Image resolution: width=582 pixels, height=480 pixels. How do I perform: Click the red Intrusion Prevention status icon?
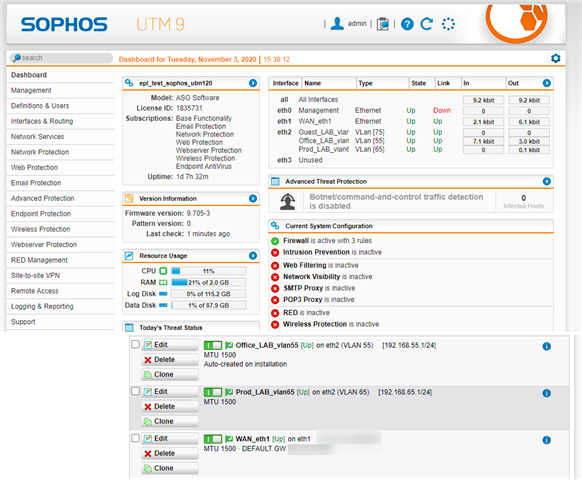pyautogui.click(x=275, y=252)
